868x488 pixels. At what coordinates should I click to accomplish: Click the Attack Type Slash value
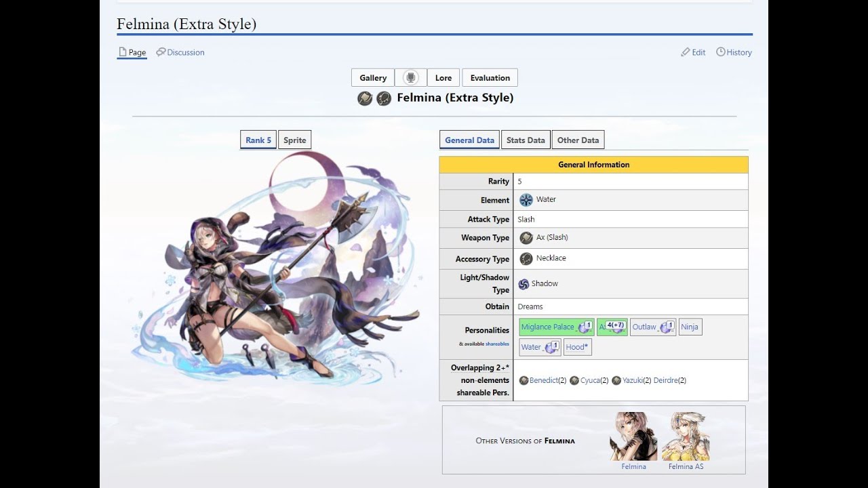[x=526, y=220]
